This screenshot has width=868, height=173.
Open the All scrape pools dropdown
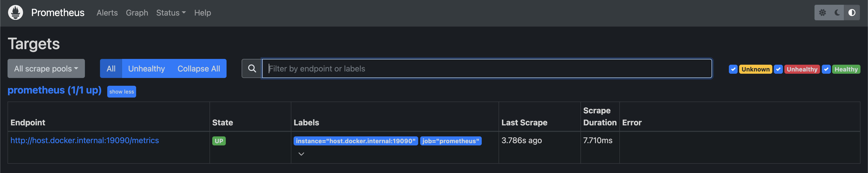46,69
